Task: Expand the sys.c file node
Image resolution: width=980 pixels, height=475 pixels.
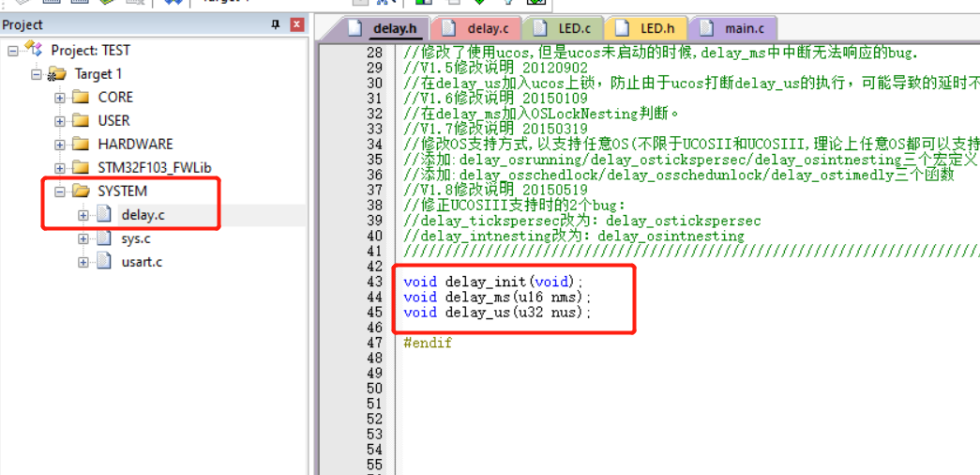Action: coord(83,238)
